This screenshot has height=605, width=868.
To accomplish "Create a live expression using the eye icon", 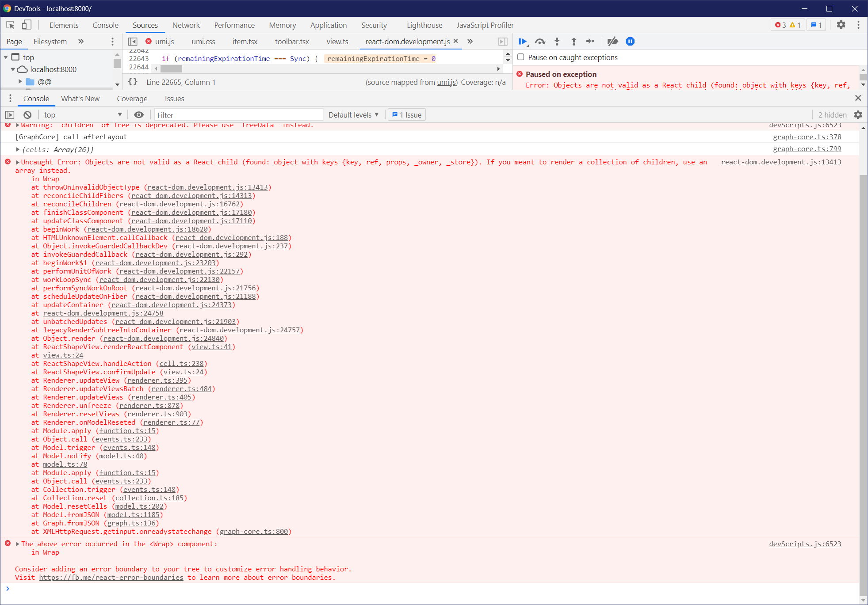I will point(139,114).
